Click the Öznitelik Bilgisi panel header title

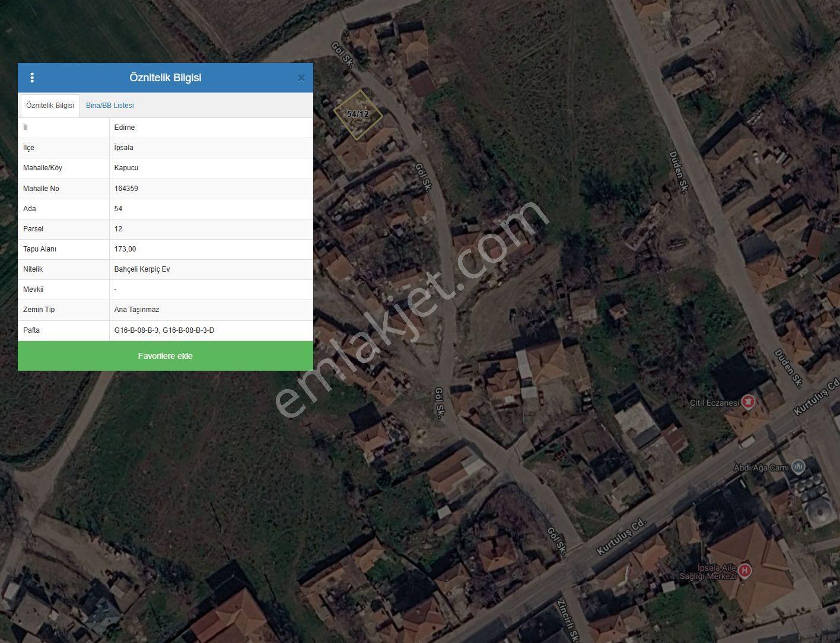(x=166, y=78)
